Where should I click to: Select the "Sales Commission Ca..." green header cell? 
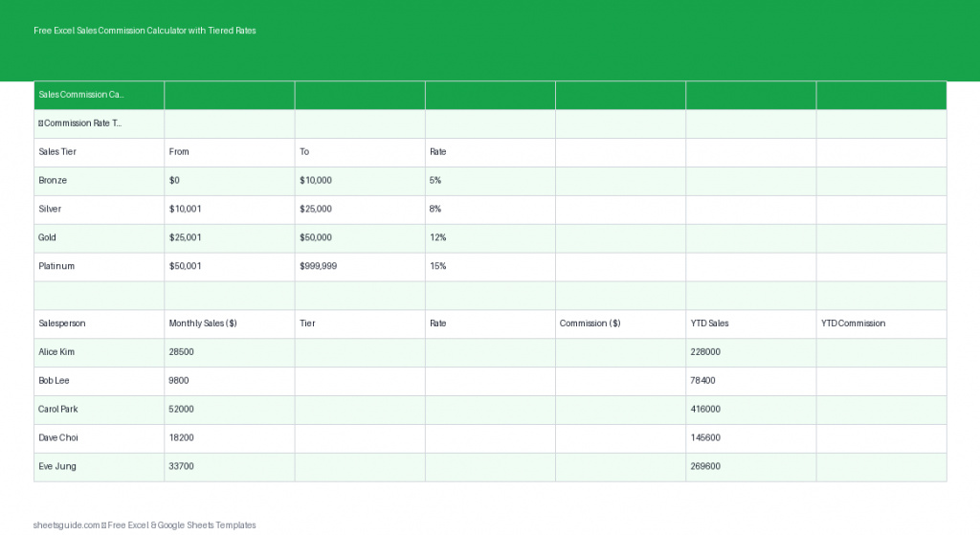(99, 95)
